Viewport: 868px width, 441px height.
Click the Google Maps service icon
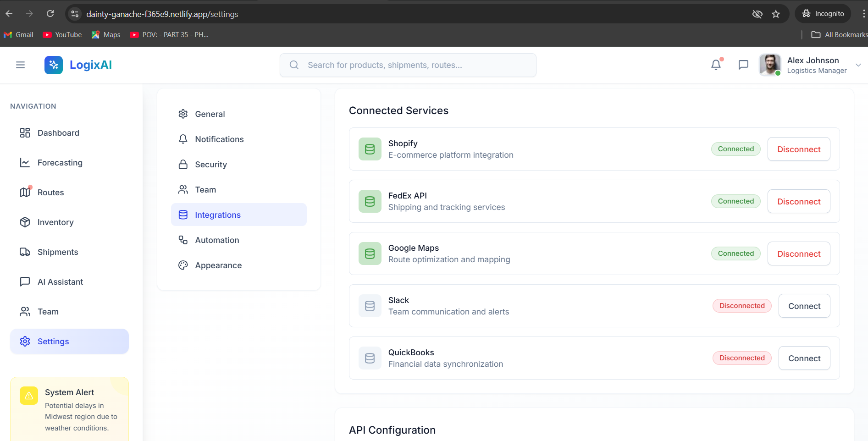[370, 254]
